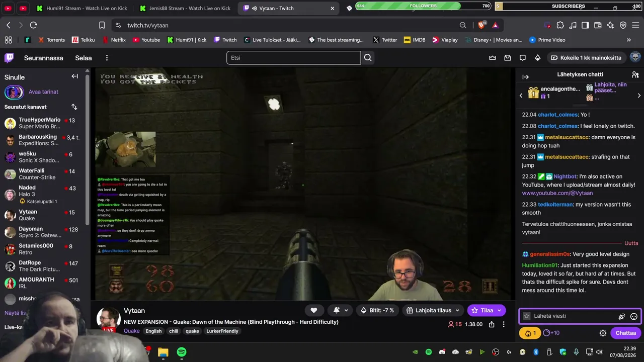Image resolution: width=644 pixels, height=362 pixels.
Task: Open File Explorer from the taskbar
Action: click(x=163, y=352)
